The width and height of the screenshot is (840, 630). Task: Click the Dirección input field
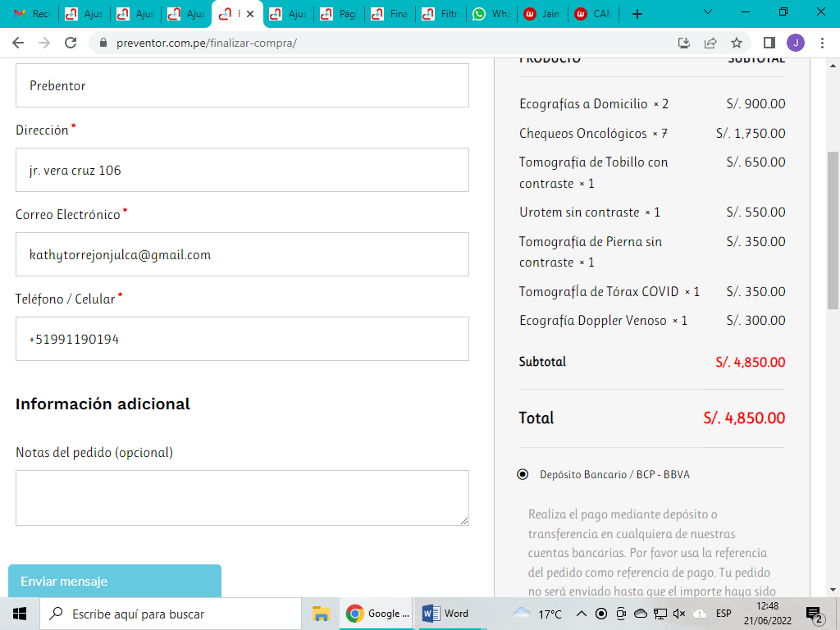(242, 170)
